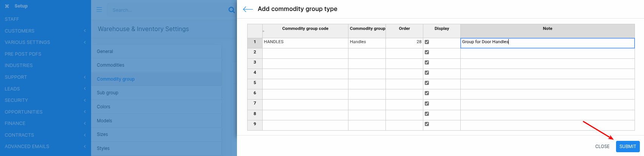Toggle the Display checkbox in row 1
This screenshot has height=156, width=644.
click(x=427, y=42)
